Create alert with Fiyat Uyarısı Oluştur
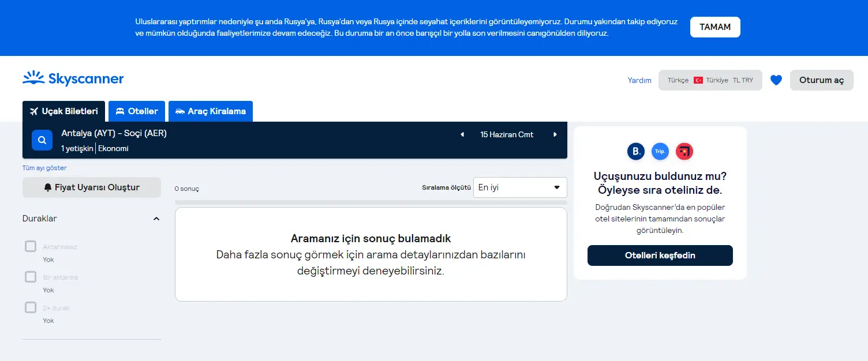This screenshot has height=361, width=868. (92, 187)
